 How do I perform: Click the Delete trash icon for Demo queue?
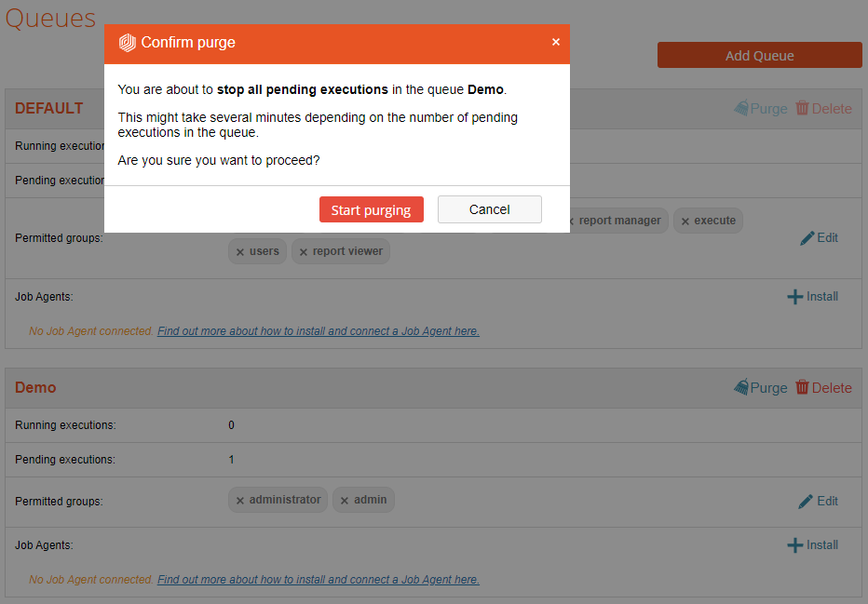[802, 387]
